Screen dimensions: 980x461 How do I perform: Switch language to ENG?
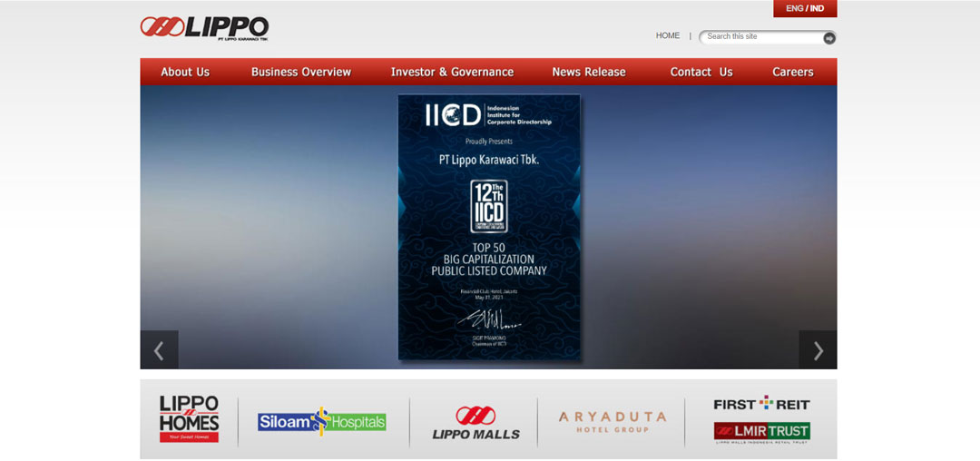[x=794, y=8]
